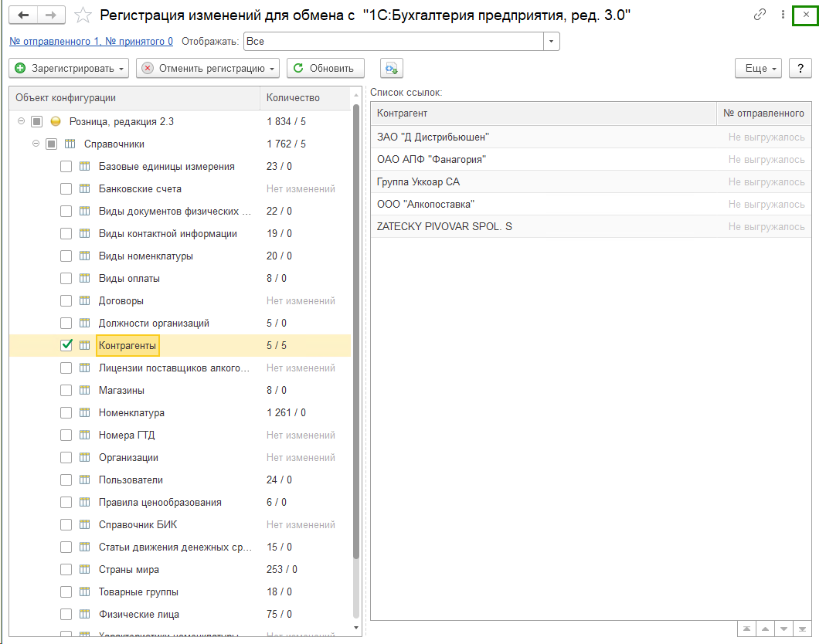Click catalog icon next to Банковские счета

(x=85, y=188)
